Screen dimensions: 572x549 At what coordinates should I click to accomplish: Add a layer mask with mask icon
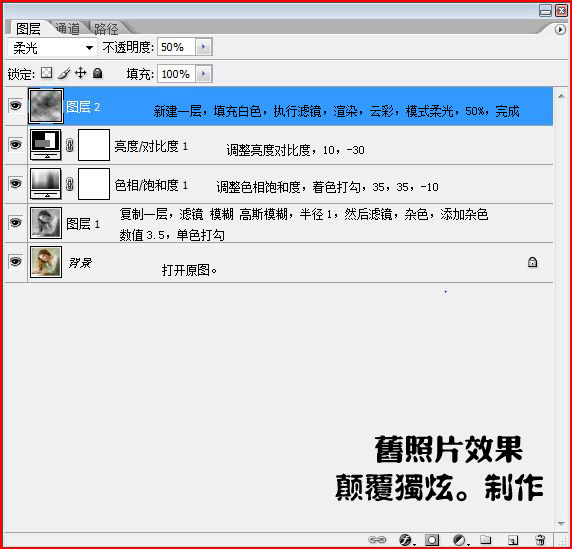[x=432, y=540]
